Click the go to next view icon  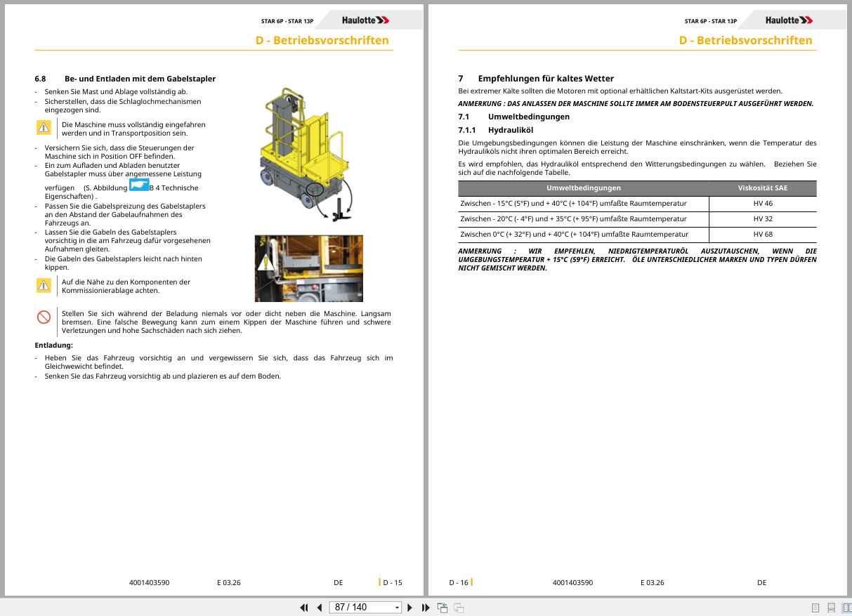(459, 608)
